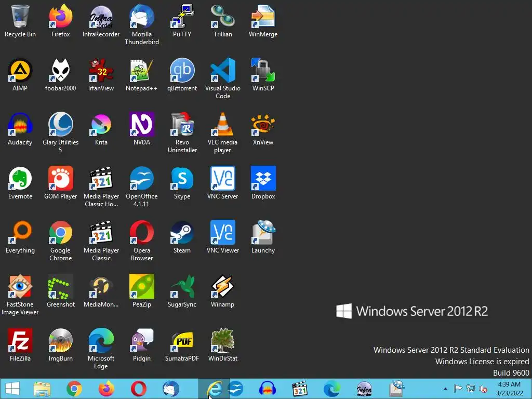Click the FastStone Image Viewer desktop shortcut
Screen dimensions: 532x399
(x=20, y=295)
